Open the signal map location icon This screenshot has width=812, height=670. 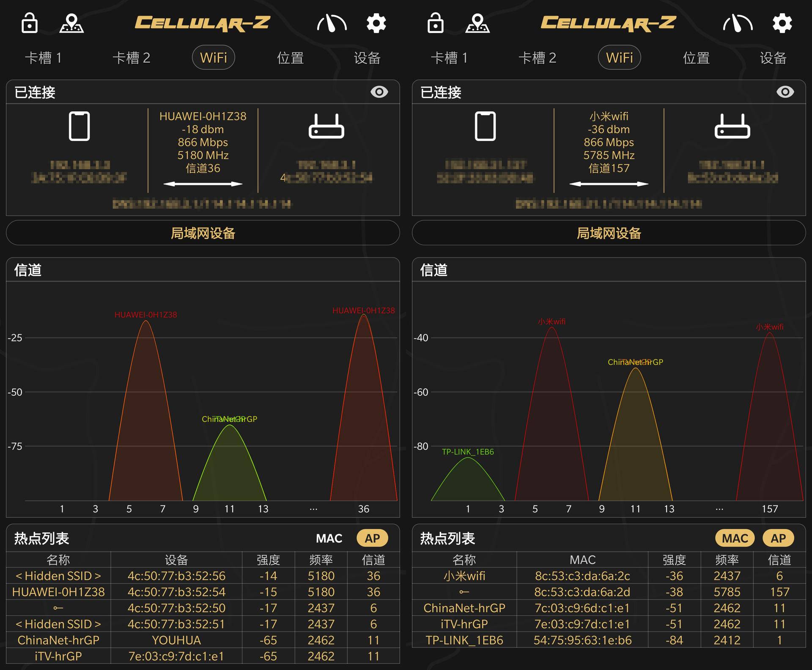pos(72,23)
